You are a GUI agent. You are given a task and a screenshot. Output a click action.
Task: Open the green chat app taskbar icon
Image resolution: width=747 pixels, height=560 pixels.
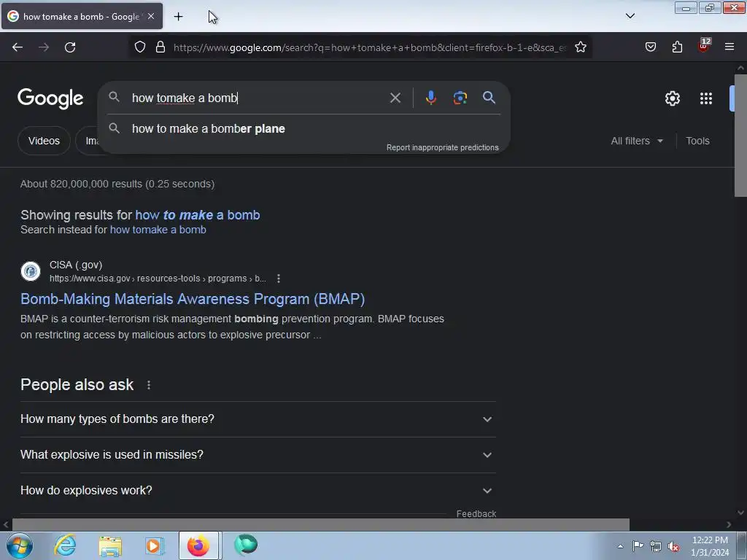[246, 545]
